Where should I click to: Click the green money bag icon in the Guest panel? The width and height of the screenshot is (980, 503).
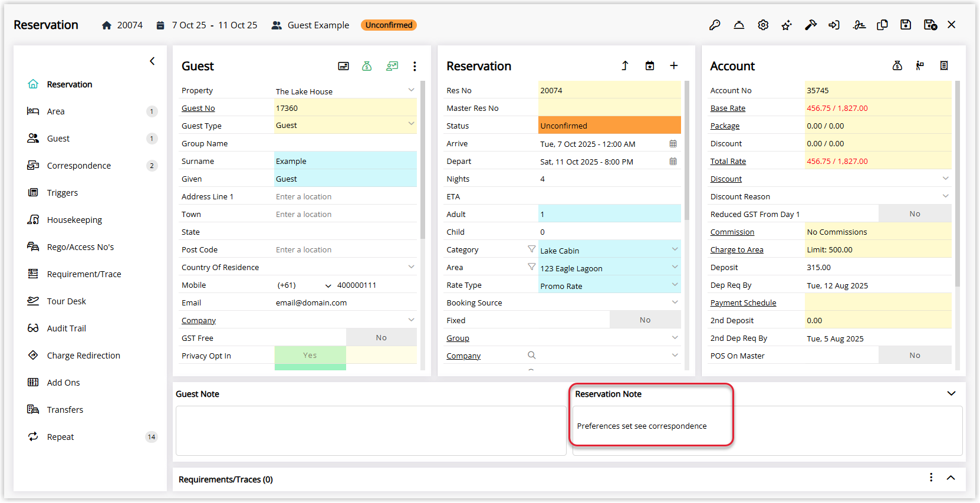pos(367,66)
